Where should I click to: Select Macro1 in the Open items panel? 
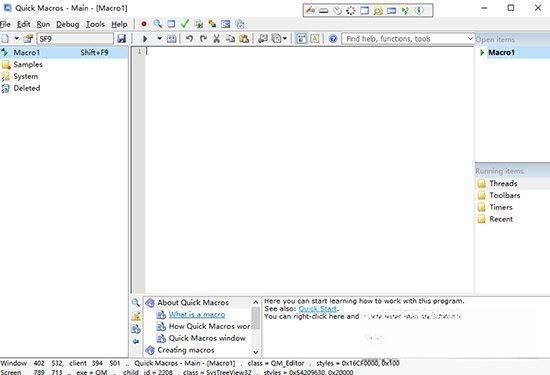pyautogui.click(x=501, y=53)
